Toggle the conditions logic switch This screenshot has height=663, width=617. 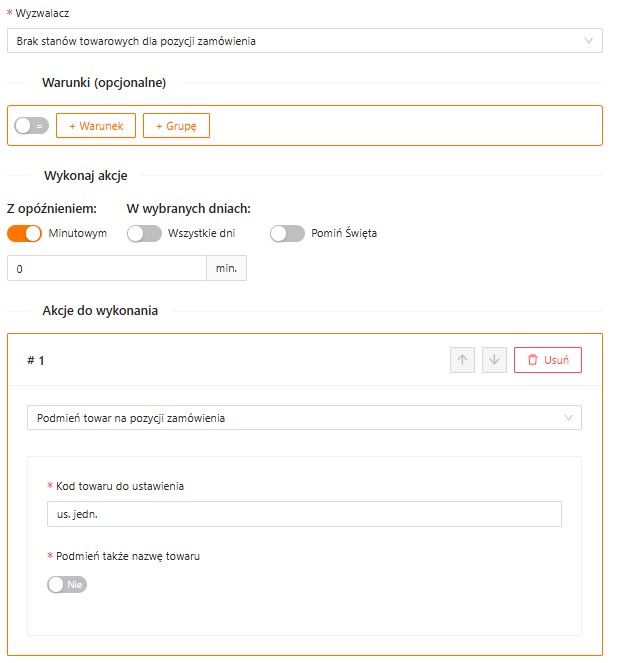click(x=32, y=126)
